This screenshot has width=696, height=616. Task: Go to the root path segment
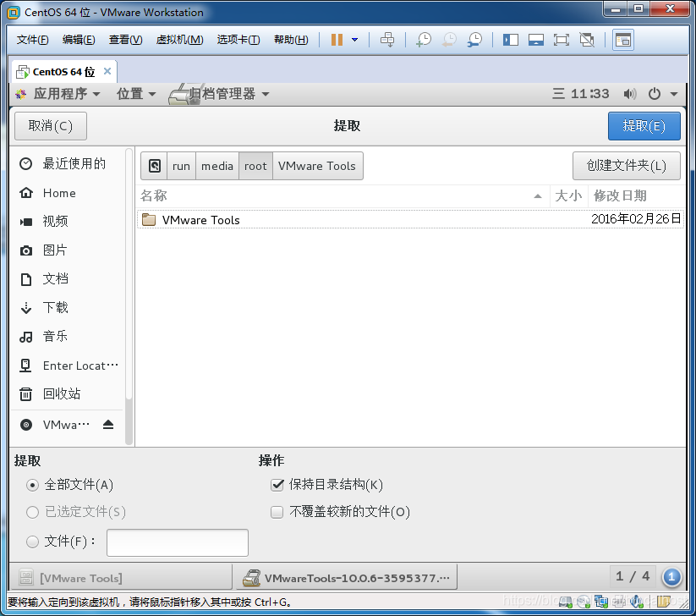tap(255, 166)
